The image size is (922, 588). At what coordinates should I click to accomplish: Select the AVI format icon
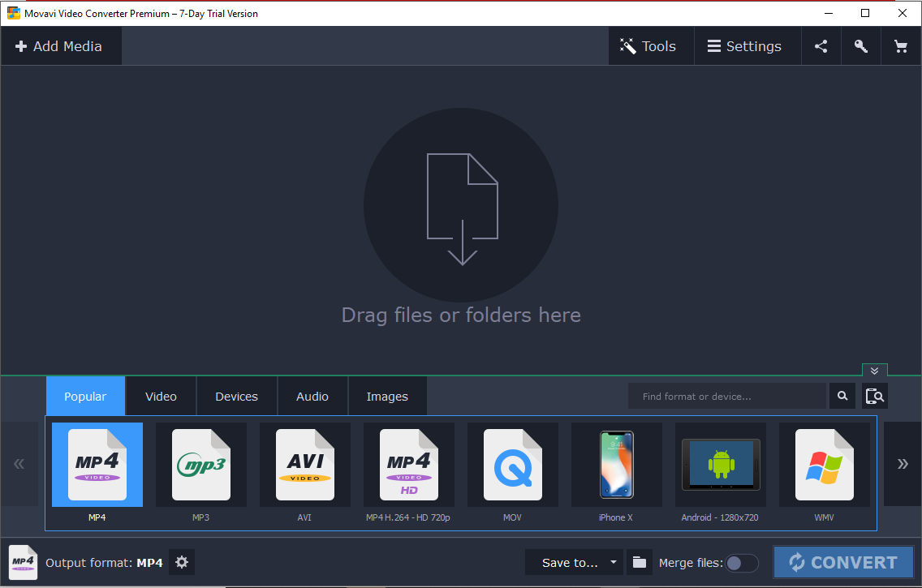click(x=304, y=464)
